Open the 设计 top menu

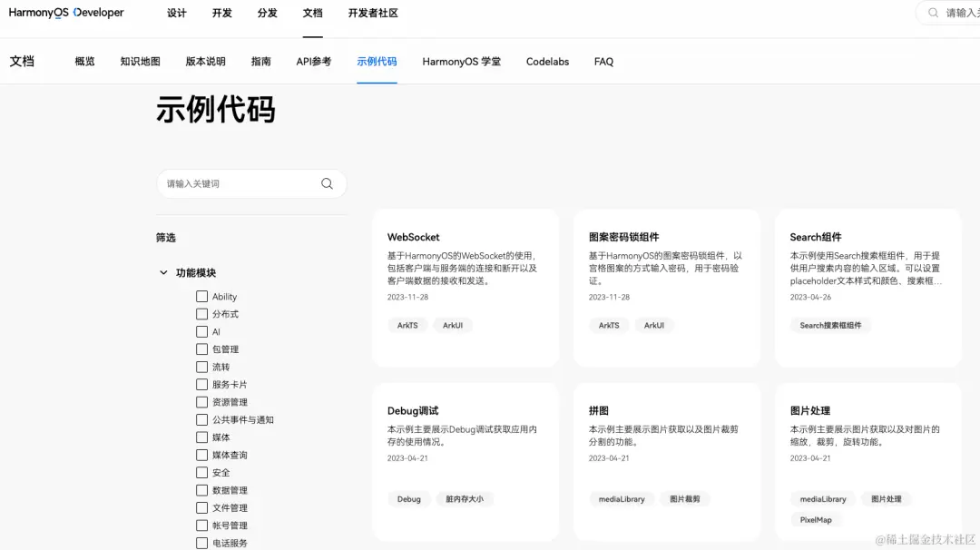[x=177, y=13]
